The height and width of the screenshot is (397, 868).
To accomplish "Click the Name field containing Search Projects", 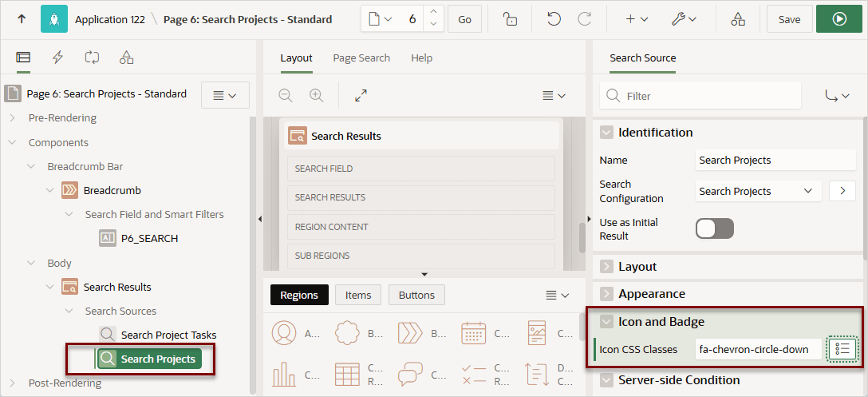I will coord(776,161).
